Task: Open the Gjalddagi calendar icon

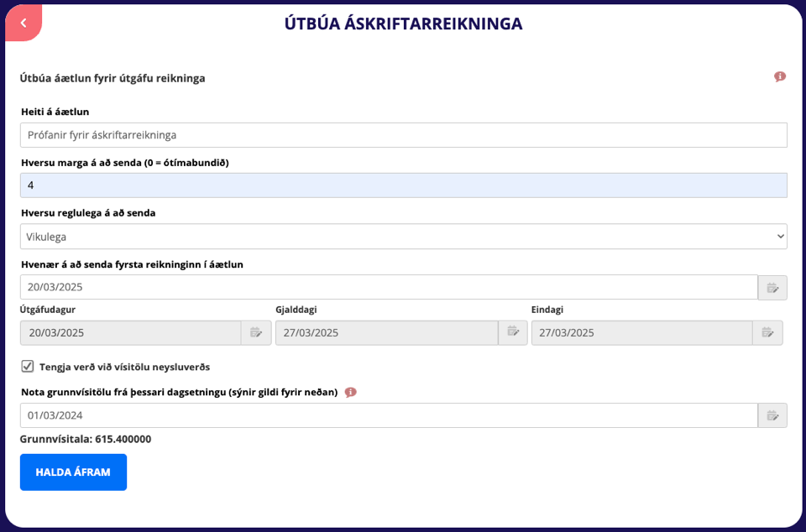Action: pos(512,333)
